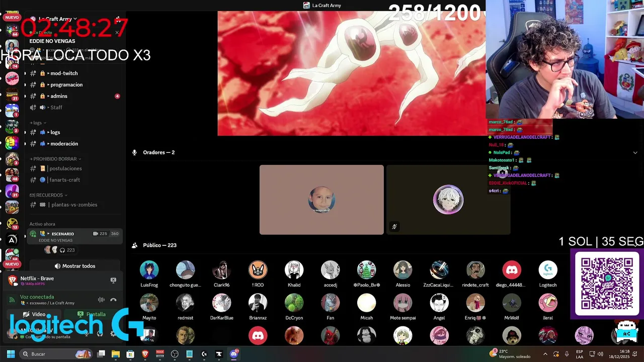Open taskbar volume control

click(600, 354)
